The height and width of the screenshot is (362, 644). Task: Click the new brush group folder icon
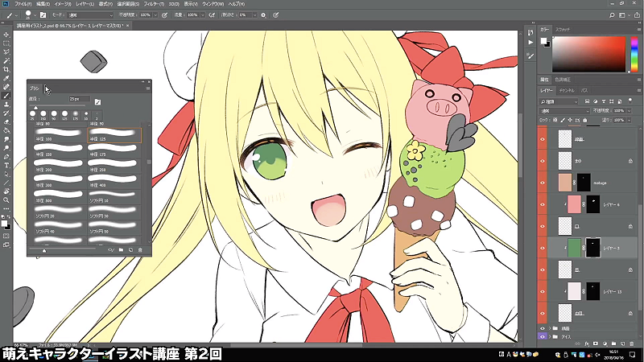point(121,249)
